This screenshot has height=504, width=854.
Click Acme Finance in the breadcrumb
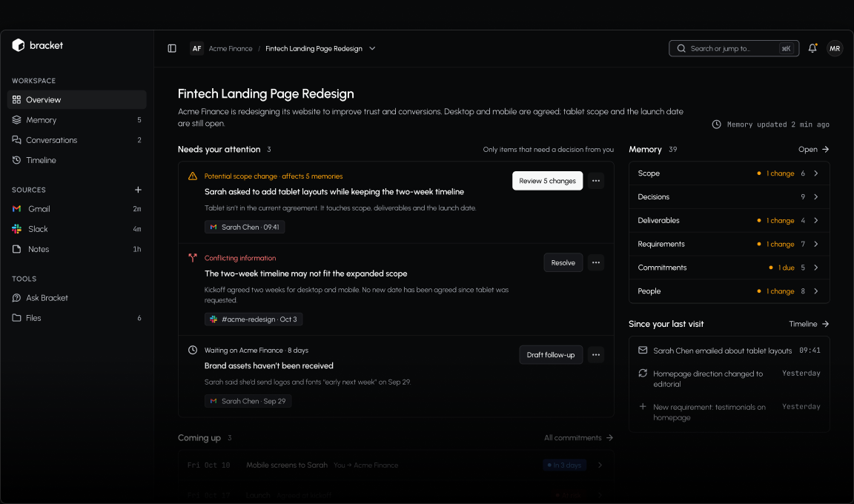tap(231, 48)
